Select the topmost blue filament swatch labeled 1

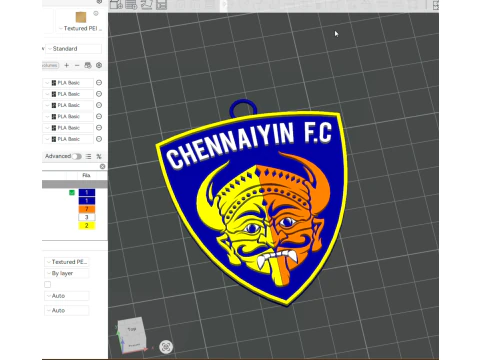[x=87, y=192]
